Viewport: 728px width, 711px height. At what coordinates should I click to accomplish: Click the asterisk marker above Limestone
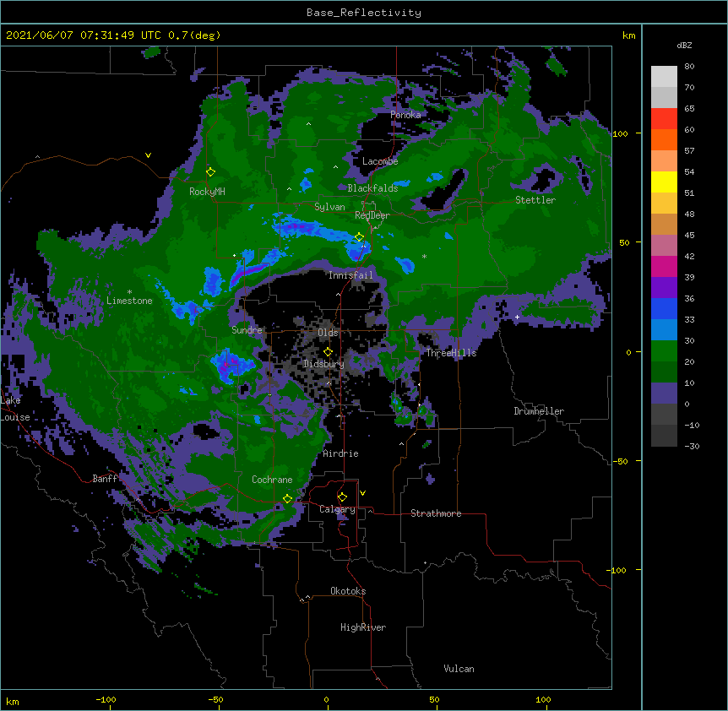[129, 292]
